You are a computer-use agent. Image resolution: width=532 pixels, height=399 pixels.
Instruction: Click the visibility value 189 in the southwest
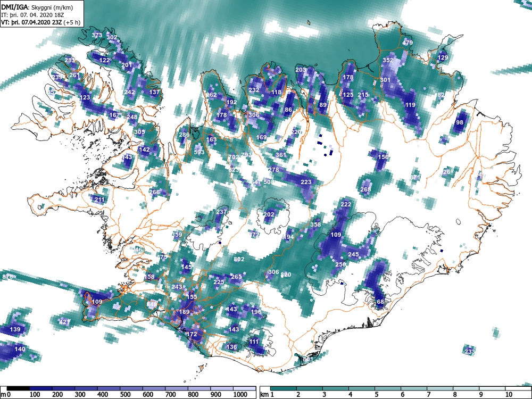tap(184, 312)
